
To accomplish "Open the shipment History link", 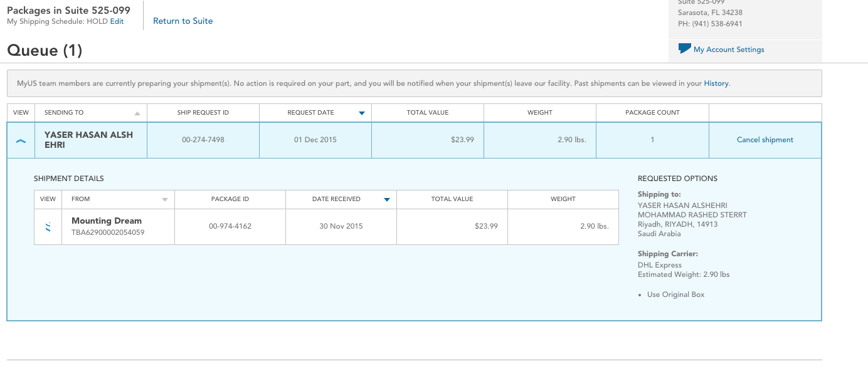I will click(716, 83).
